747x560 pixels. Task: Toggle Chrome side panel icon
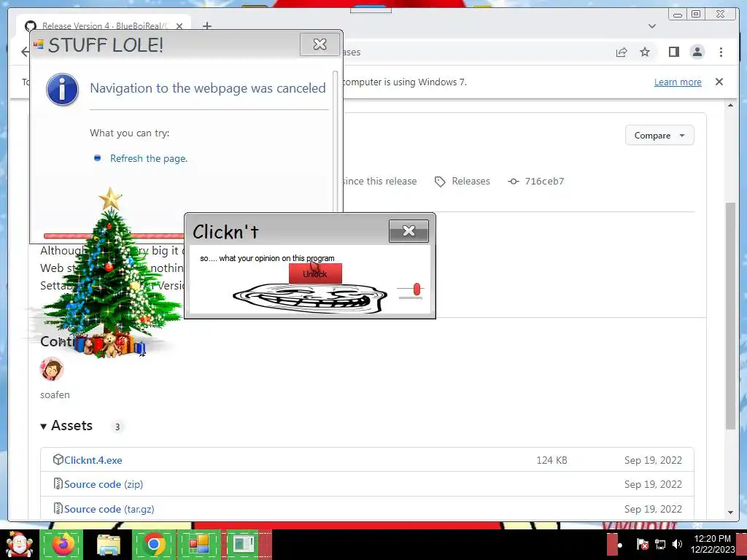tap(673, 52)
